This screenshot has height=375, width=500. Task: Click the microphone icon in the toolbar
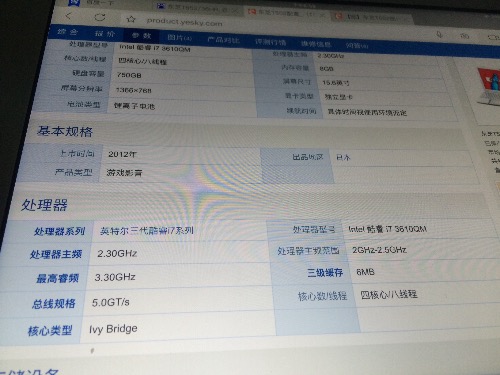[439, 35]
